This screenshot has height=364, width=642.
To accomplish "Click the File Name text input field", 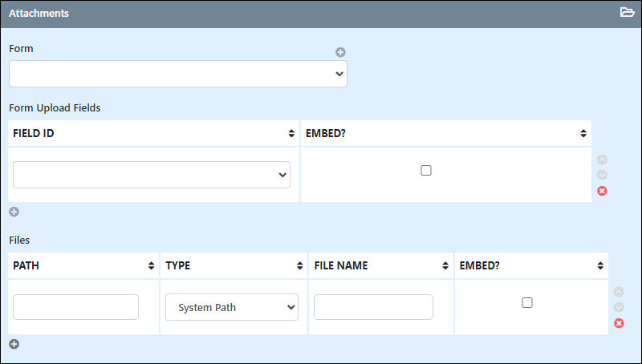I will point(373,307).
